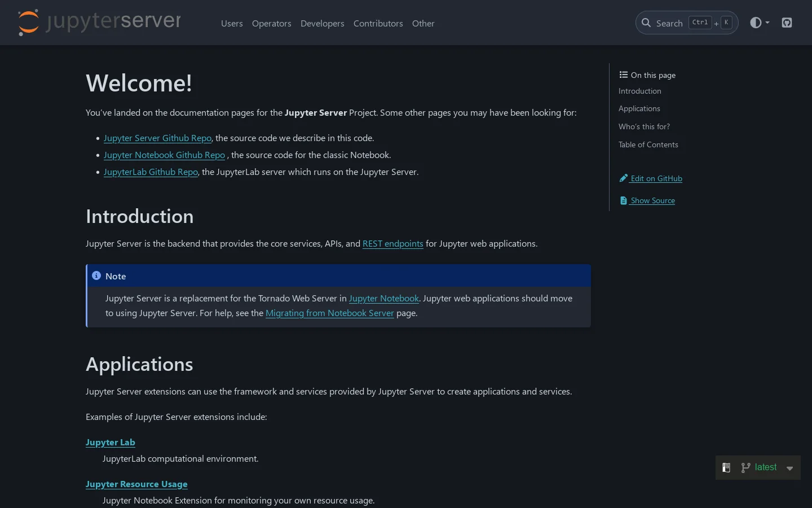Open the JupyterLab Github Repo link

pyautogui.click(x=151, y=172)
